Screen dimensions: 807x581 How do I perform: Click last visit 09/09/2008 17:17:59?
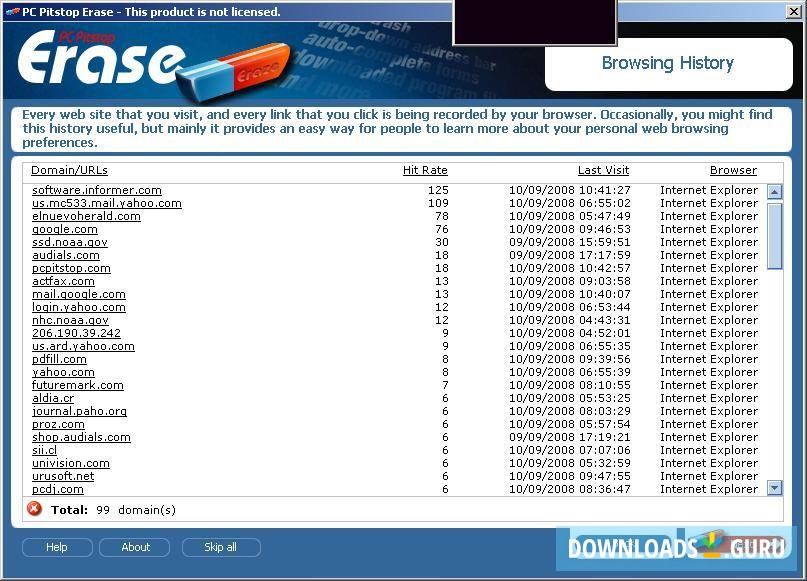[570, 255]
